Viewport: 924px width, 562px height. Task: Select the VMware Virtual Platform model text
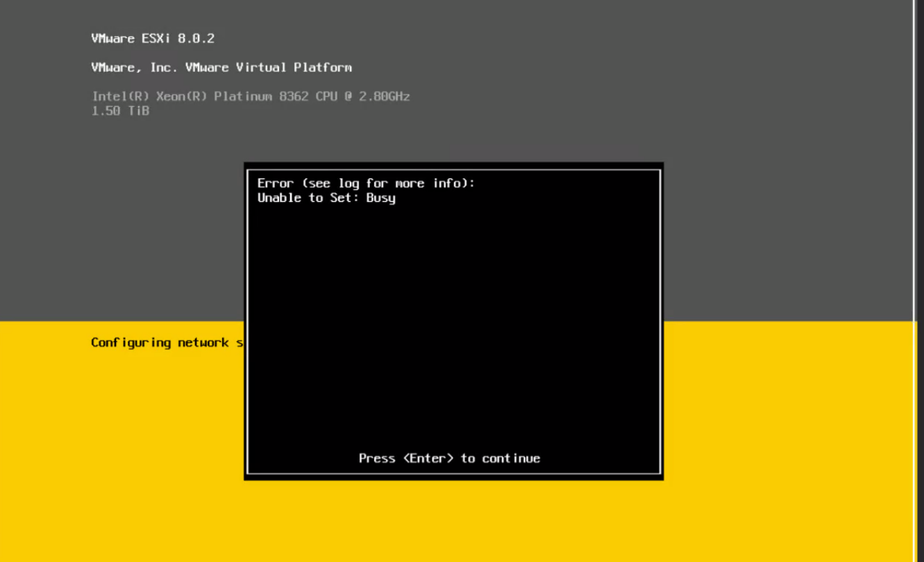pyautogui.click(x=221, y=67)
